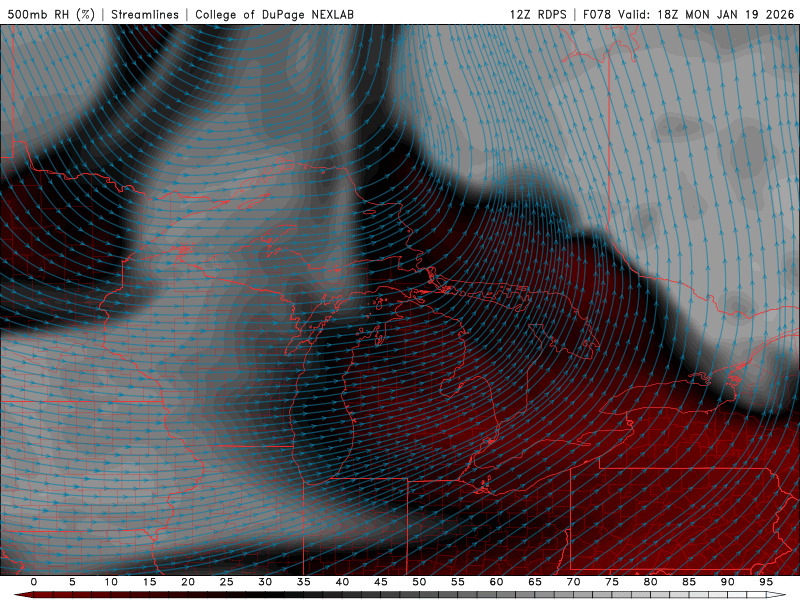Click the '70' label on the color scale
The image size is (800, 600).
pos(573,582)
